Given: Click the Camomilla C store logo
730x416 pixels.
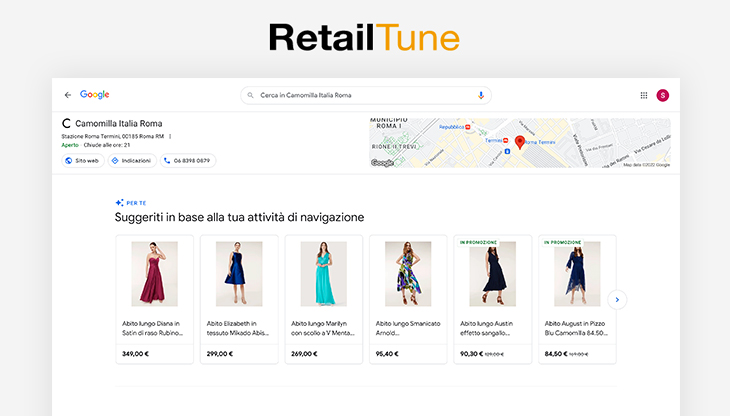Looking at the screenshot, I should (x=66, y=123).
